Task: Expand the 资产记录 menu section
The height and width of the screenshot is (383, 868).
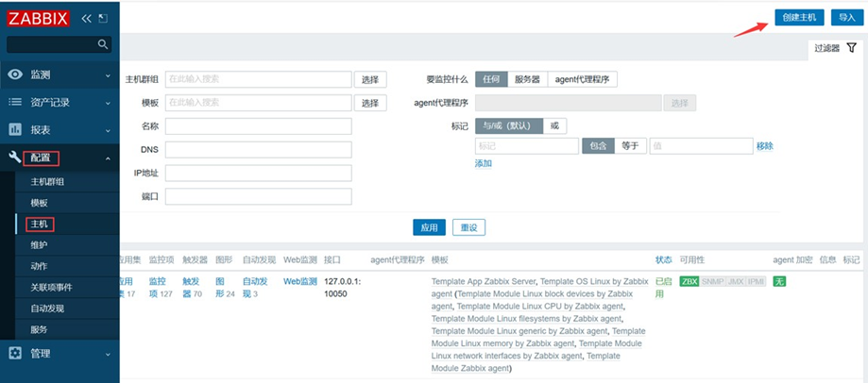Action: pos(108,103)
